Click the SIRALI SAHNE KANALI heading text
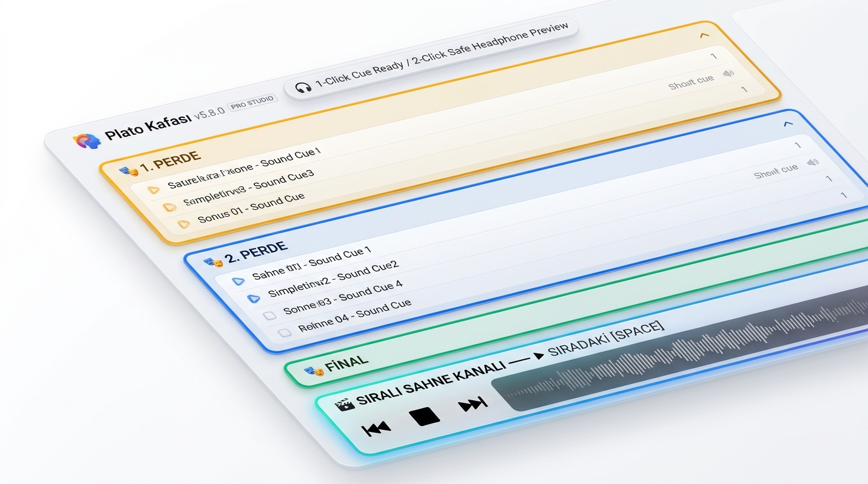The width and height of the screenshot is (868, 484). (431, 383)
